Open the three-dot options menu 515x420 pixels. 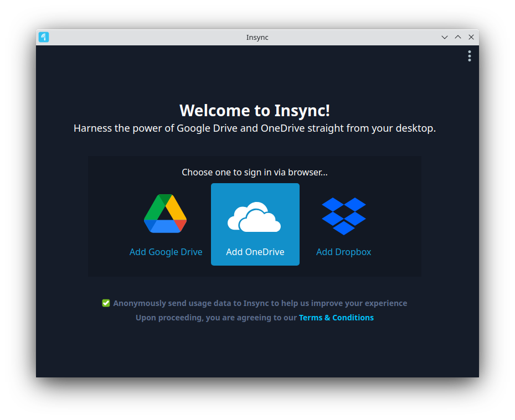470,56
